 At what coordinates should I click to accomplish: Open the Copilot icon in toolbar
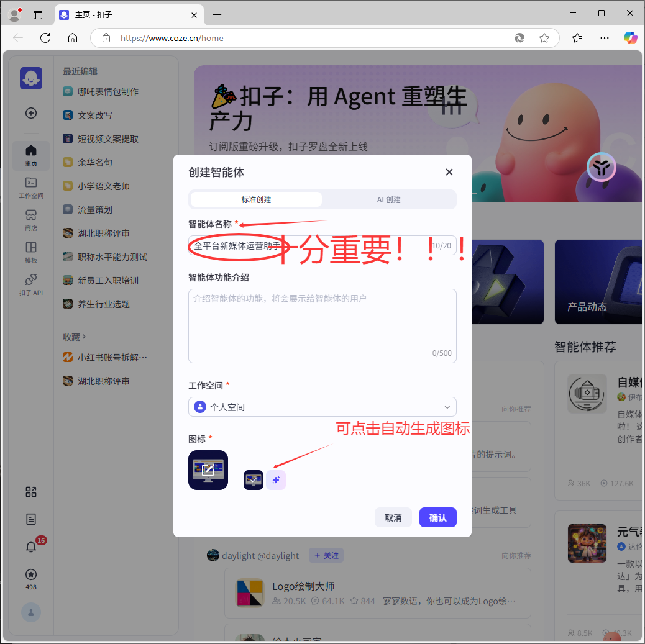[x=630, y=38]
